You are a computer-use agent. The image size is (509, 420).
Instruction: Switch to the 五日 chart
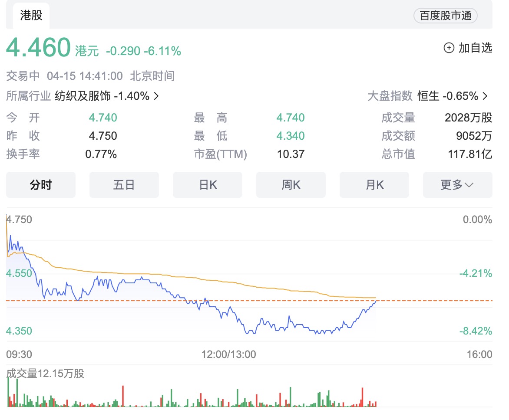pyautogui.click(x=124, y=185)
